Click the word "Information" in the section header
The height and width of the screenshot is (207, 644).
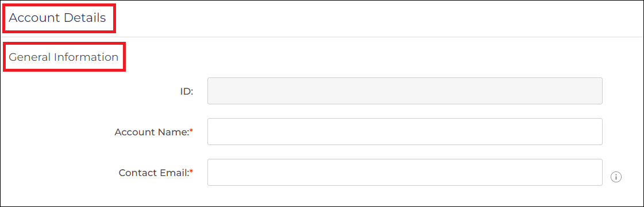coord(86,57)
